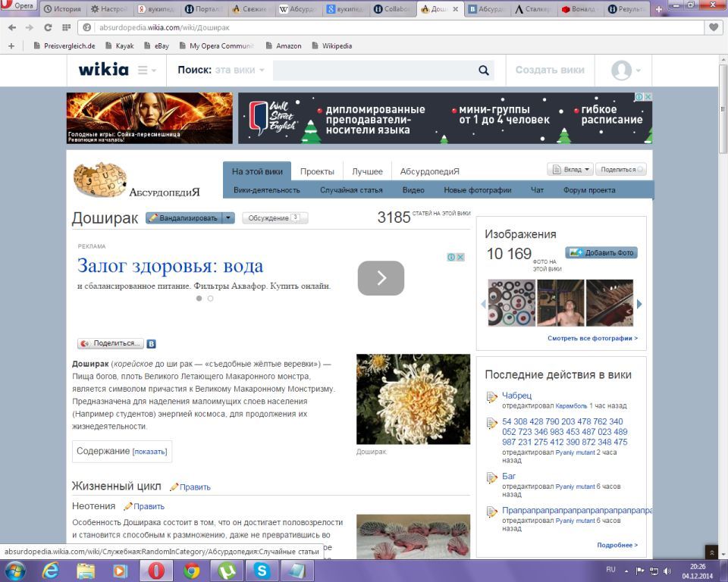Open the wikia hamburger menu dropdown
The image size is (728, 582).
(x=146, y=70)
